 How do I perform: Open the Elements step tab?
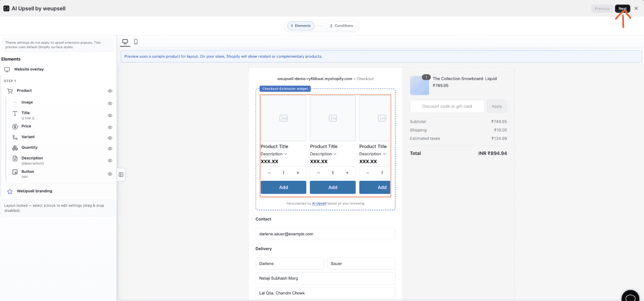pos(301,26)
